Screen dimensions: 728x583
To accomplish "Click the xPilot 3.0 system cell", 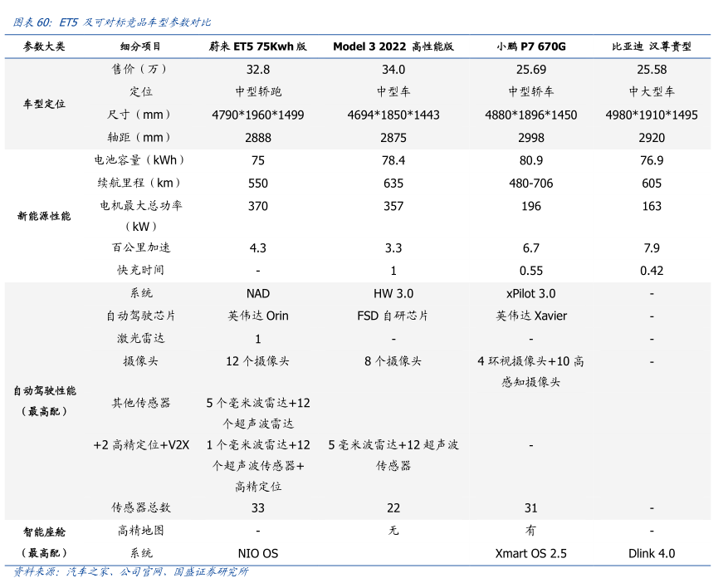I will pos(530,293).
